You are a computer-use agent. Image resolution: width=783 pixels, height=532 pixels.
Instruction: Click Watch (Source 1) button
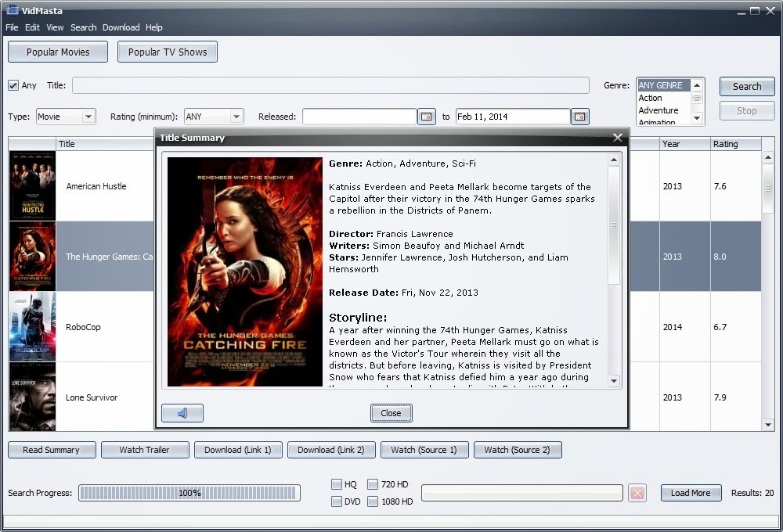click(x=424, y=450)
